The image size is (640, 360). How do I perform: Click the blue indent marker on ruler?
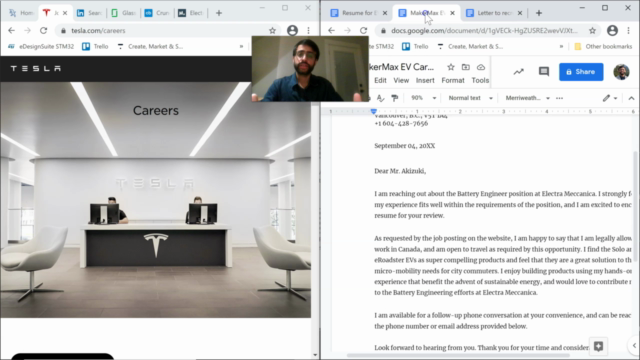(x=373, y=111)
